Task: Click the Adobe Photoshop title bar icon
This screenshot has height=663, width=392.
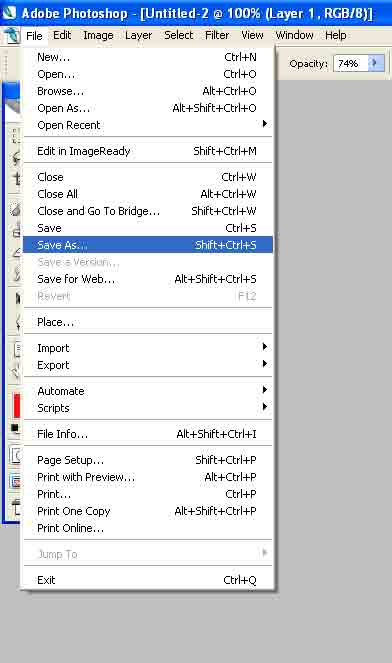Action: point(9,13)
